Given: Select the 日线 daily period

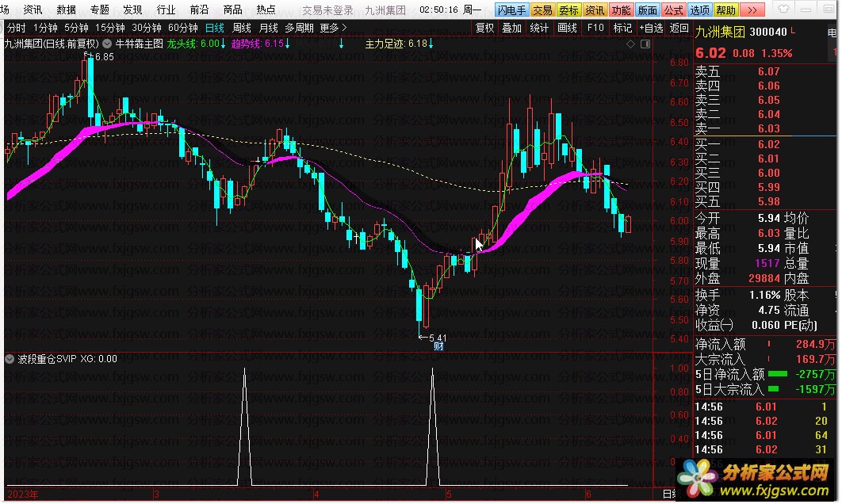Looking at the screenshot, I should (215, 28).
